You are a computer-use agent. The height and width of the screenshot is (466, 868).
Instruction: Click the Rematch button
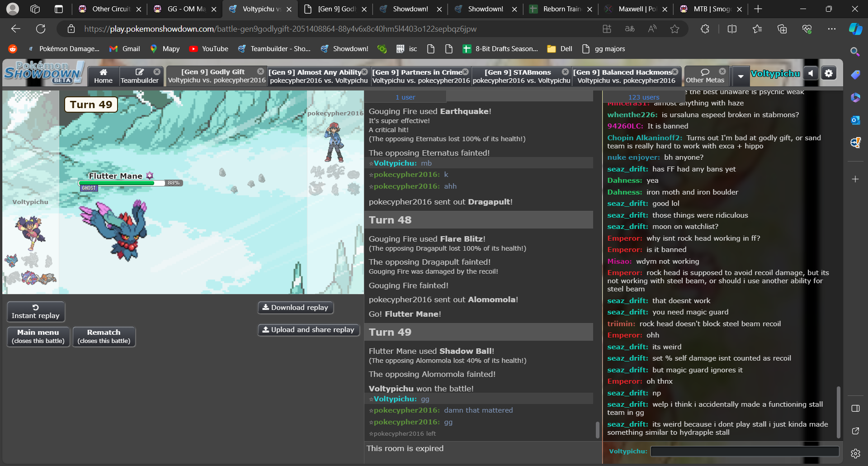pos(104,336)
